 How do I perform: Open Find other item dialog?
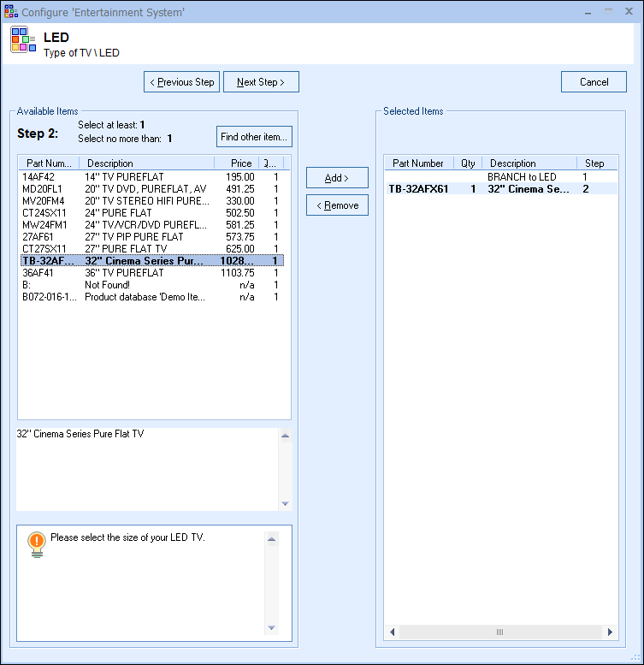(x=254, y=137)
